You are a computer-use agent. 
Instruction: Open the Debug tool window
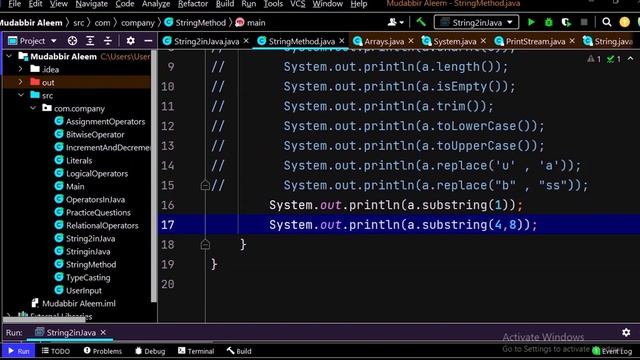150,351
